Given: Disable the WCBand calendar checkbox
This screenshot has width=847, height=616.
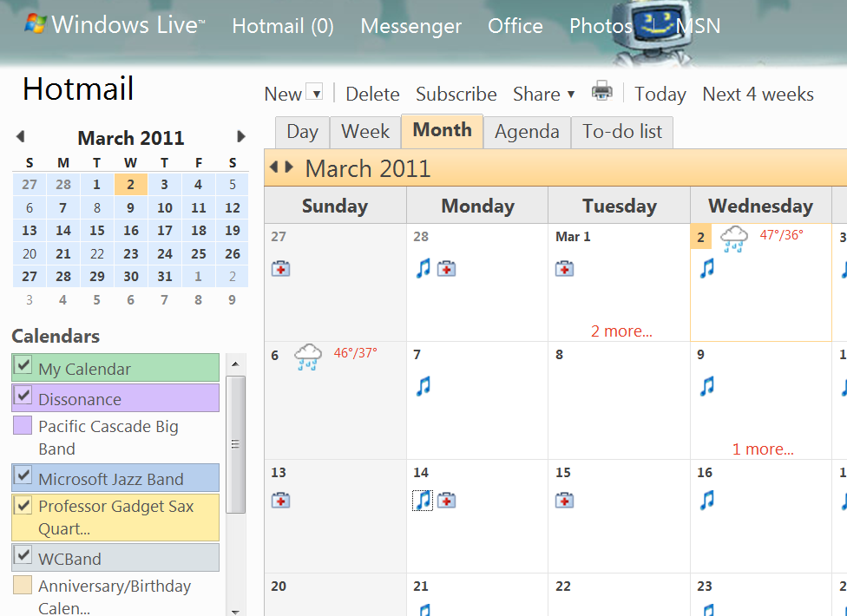Looking at the screenshot, I should point(23,556).
